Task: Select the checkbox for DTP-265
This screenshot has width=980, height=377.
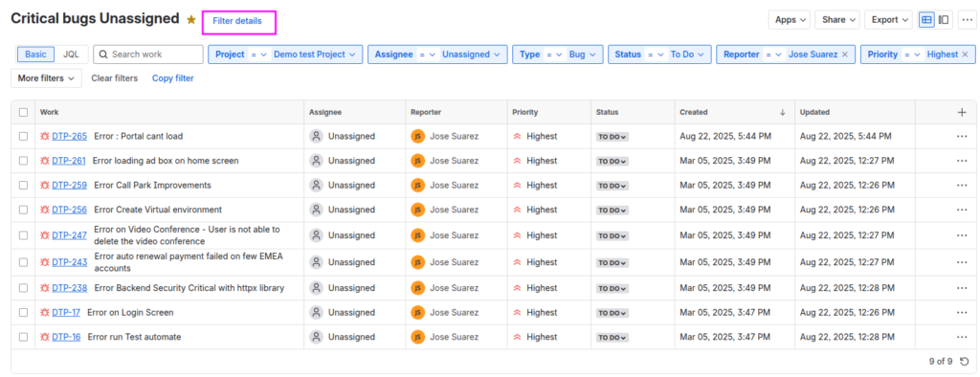Action: (23, 136)
